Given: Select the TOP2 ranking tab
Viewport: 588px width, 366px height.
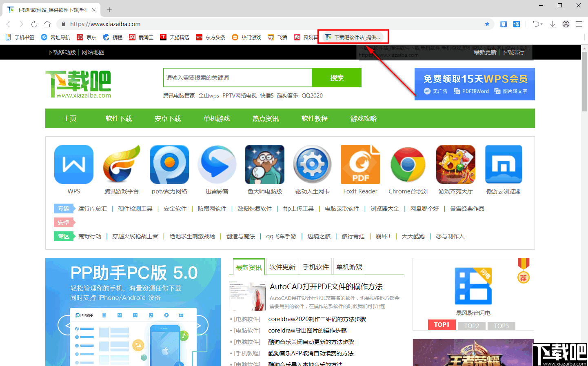Looking at the screenshot, I should click(472, 326).
